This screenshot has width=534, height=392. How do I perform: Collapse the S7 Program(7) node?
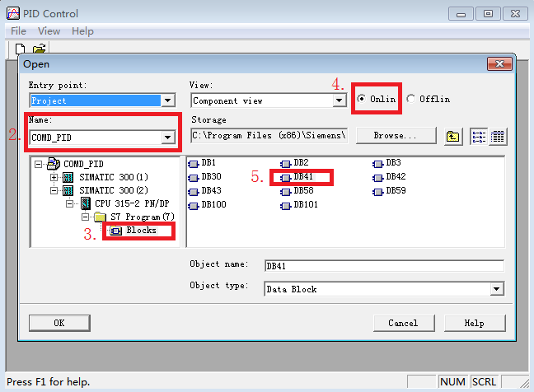pyautogui.click(x=85, y=217)
